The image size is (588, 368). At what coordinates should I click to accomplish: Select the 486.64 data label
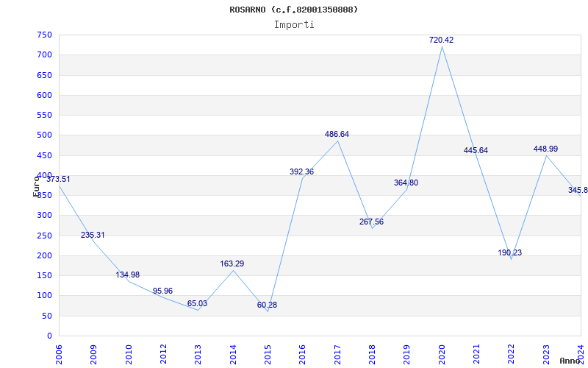click(x=337, y=134)
